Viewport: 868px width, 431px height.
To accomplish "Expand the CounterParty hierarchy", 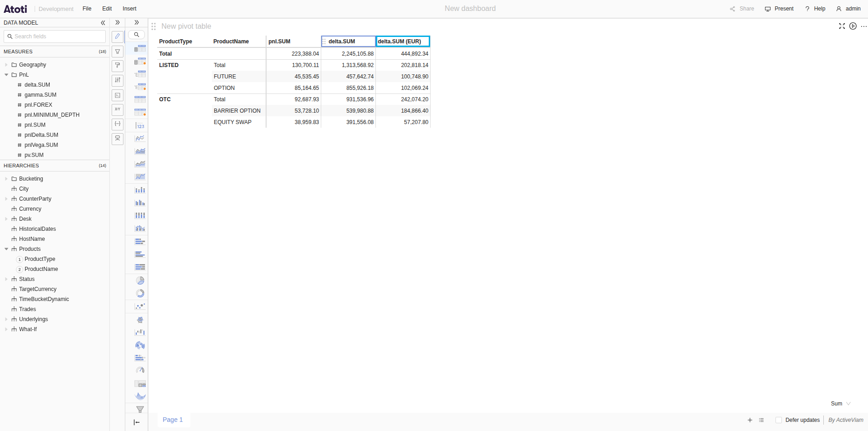I will click(x=6, y=199).
